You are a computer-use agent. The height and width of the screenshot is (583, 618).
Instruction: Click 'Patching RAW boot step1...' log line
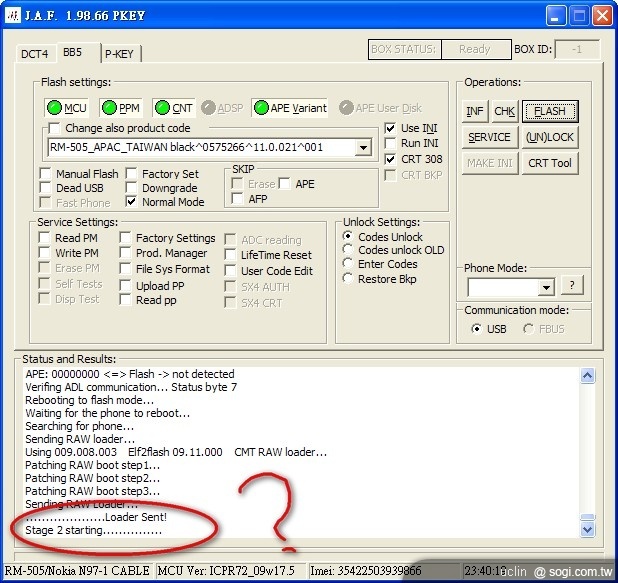93,465
